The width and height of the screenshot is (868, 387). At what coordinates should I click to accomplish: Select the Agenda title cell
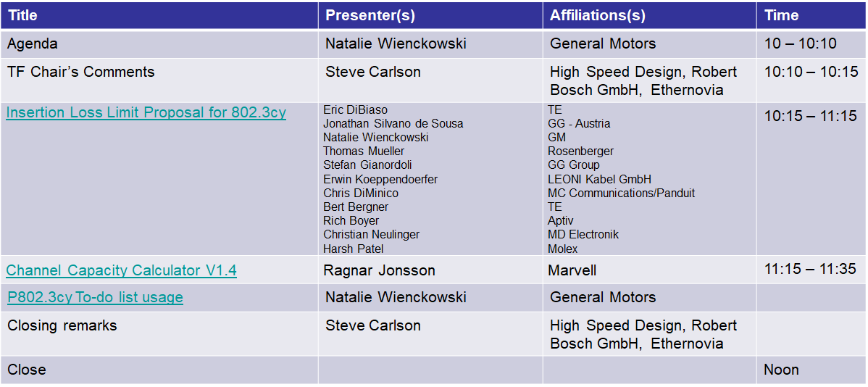coord(159,43)
